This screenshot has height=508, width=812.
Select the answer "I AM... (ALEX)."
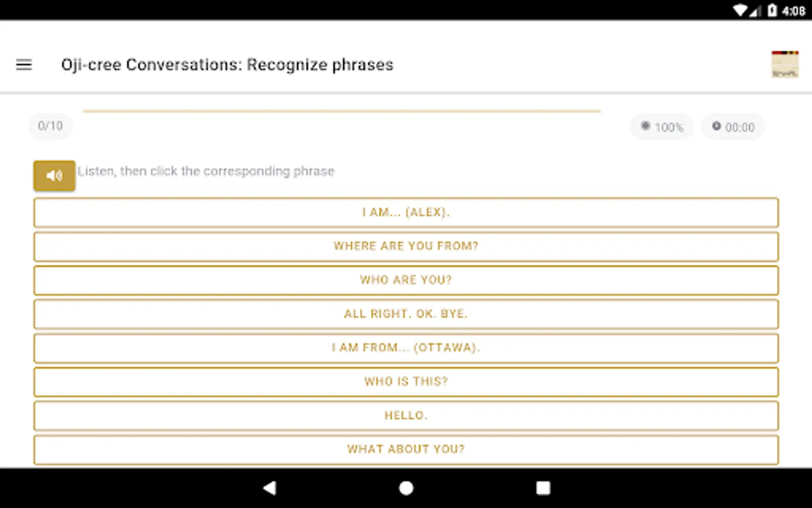click(x=406, y=213)
